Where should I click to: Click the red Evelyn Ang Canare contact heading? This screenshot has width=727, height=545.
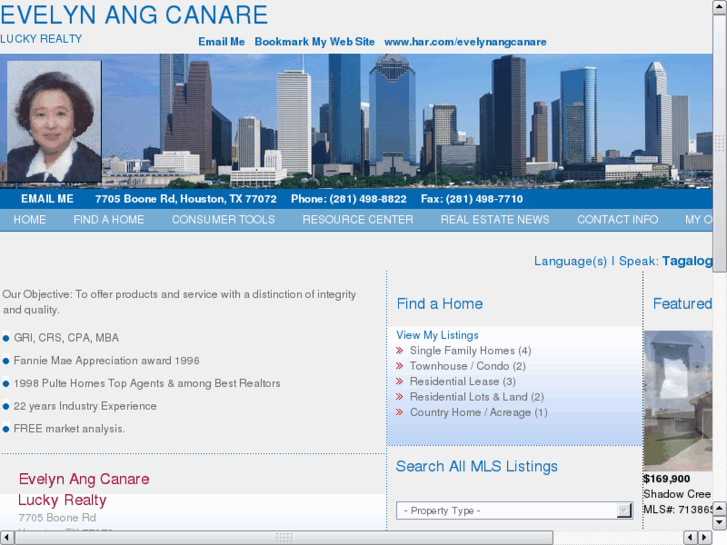pyautogui.click(x=84, y=479)
